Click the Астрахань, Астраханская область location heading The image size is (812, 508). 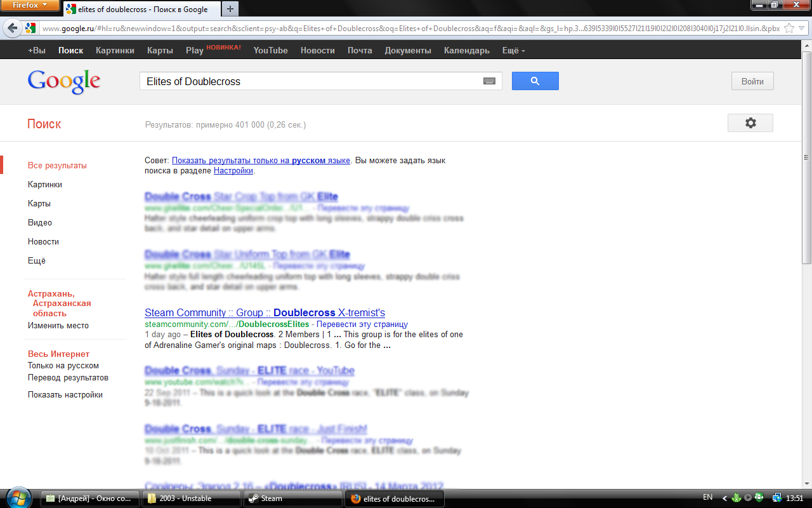point(60,304)
